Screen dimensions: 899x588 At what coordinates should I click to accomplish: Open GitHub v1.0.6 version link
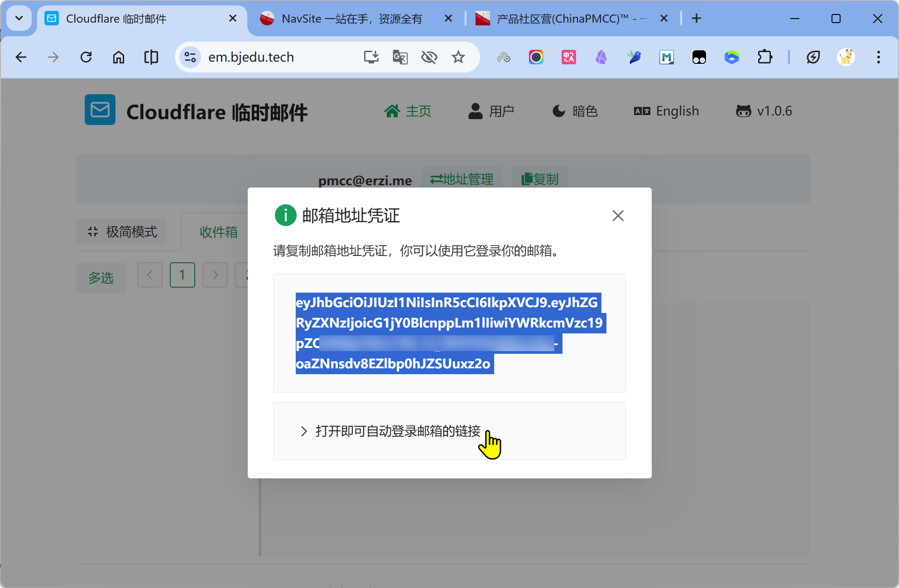click(764, 111)
